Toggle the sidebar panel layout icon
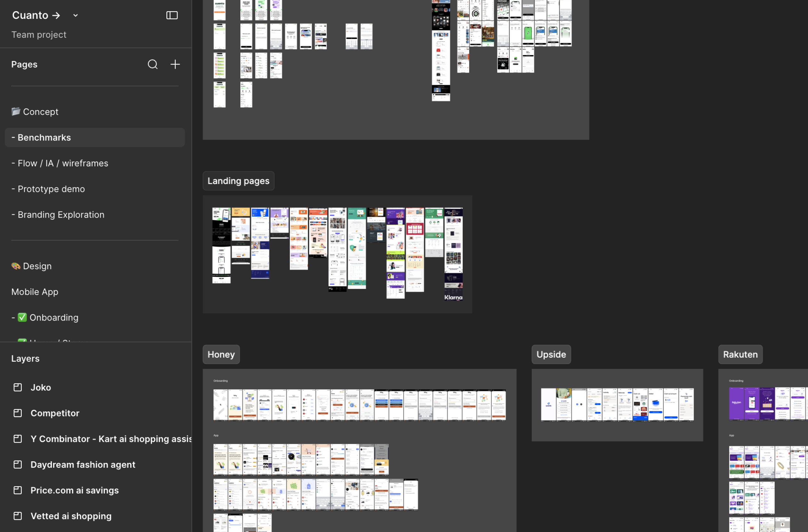Screen dimensions: 808x532 point(172,15)
